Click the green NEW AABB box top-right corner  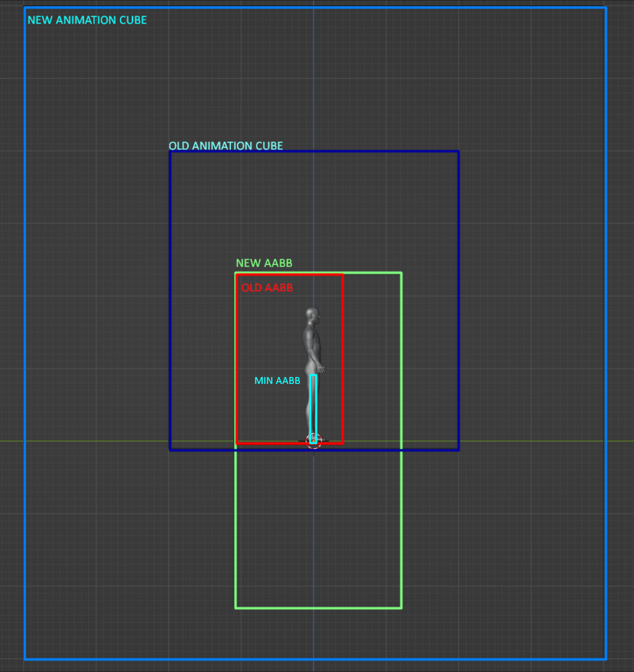(x=401, y=273)
